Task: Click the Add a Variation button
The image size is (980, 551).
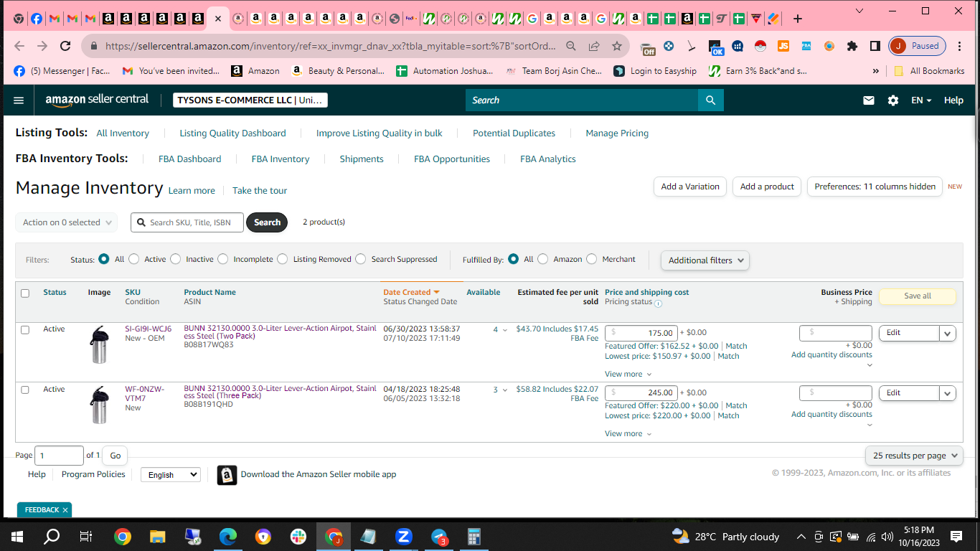Action: (x=690, y=187)
